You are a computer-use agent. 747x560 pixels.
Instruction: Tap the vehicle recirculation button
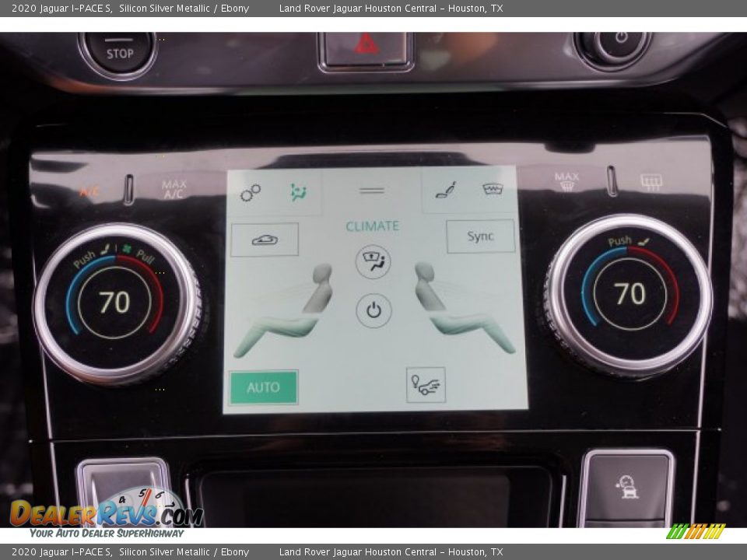point(265,239)
